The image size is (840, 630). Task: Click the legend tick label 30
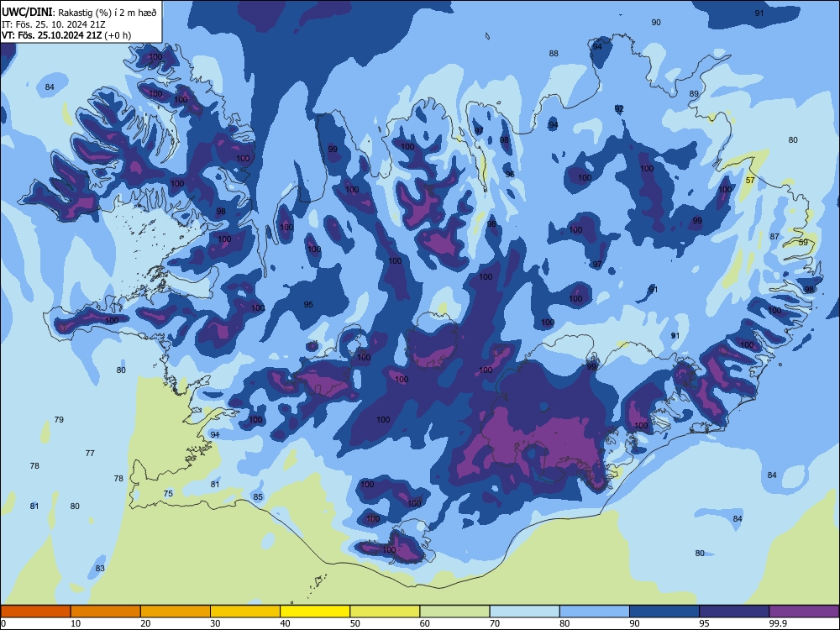point(215,623)
